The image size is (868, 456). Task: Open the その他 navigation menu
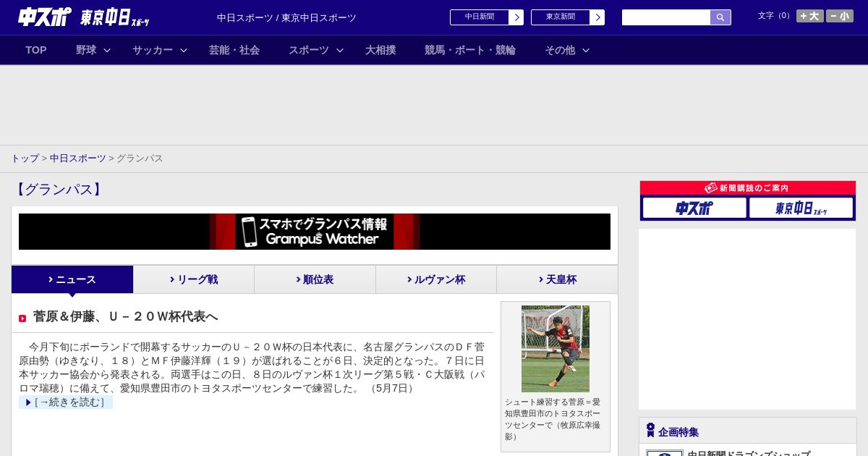[x=560, y=50]
